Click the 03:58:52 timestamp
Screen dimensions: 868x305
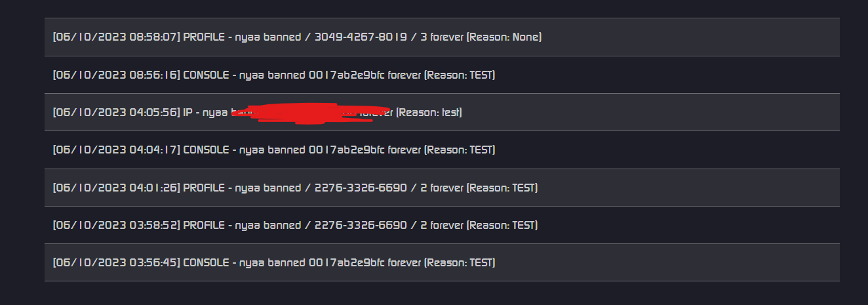(x=117, y=226)
